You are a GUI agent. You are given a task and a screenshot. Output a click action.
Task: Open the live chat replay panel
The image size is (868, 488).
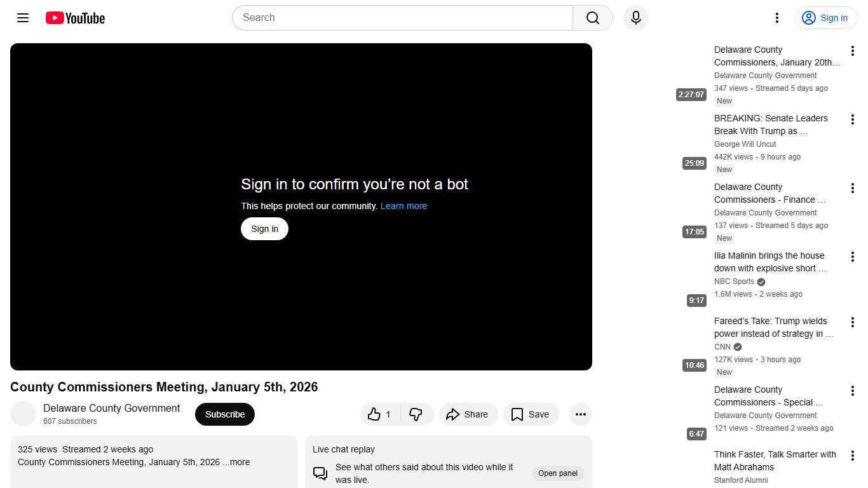point(557,473)
